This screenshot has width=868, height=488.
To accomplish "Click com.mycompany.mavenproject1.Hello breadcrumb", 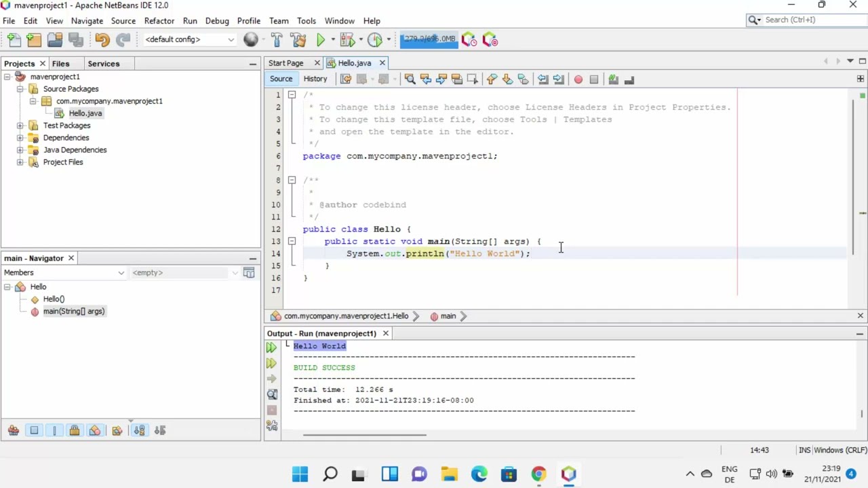I will pos(346,316).
